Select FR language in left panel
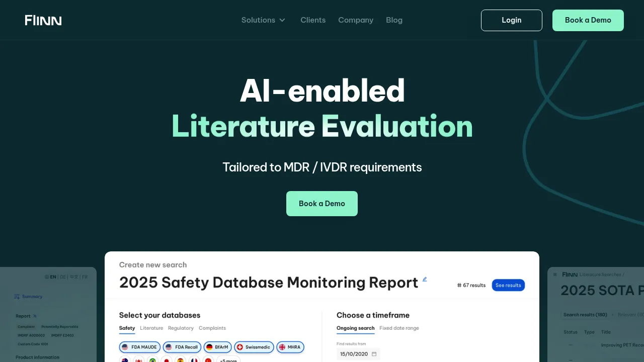The width and height of the screenshot is (644, 362). coord(85,277)
